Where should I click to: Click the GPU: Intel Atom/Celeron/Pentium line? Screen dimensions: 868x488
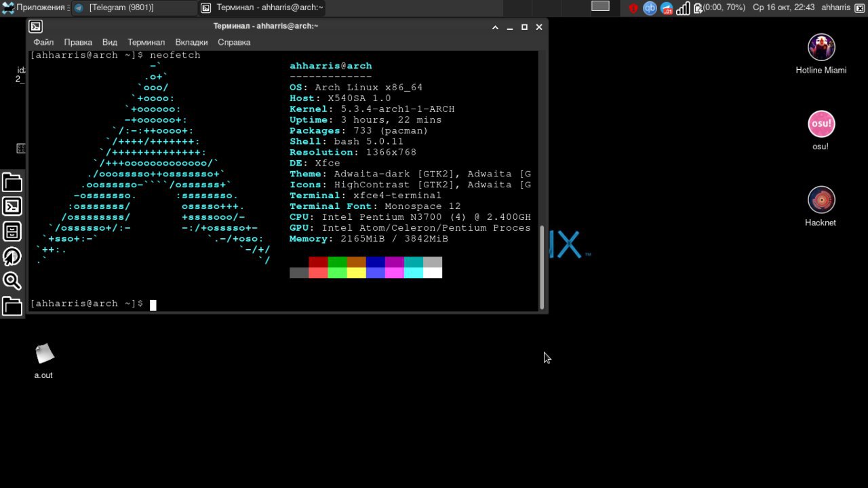pyautogui.click(x=410, y=229)
